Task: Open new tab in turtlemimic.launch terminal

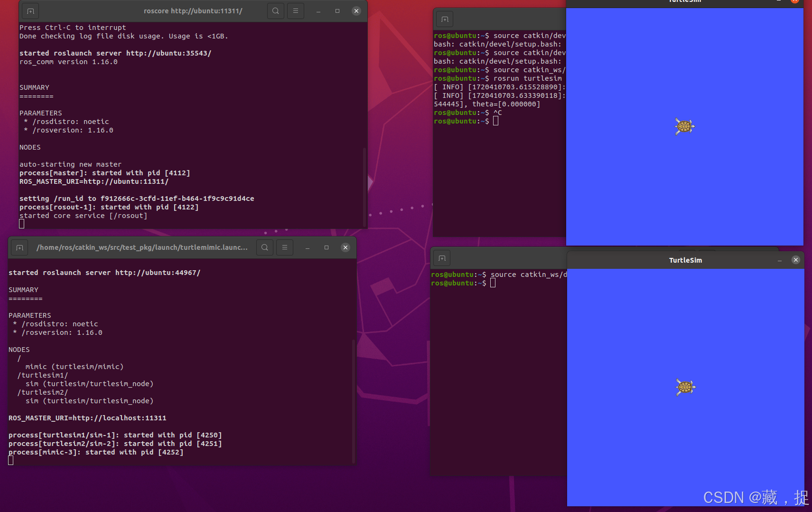Action: [19, 247]
